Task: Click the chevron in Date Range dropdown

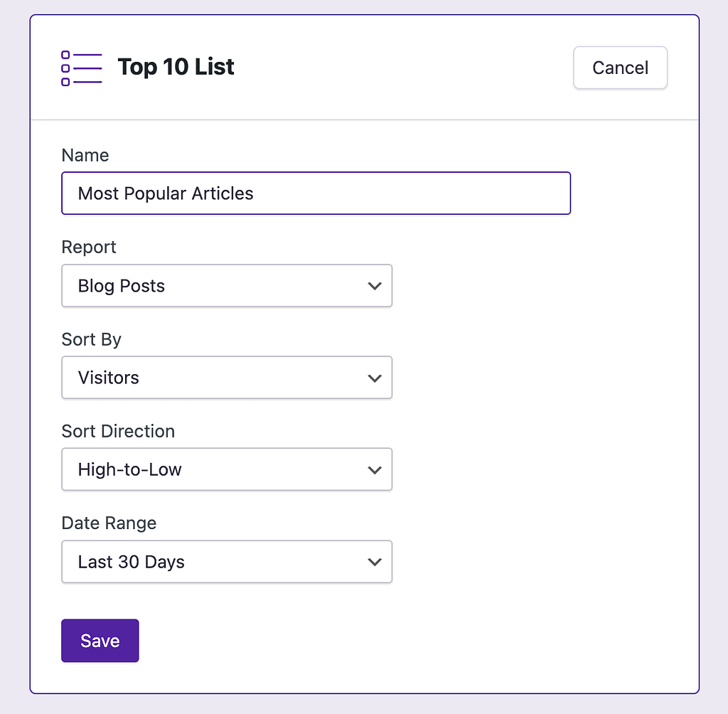Action: click(x=375, y=562)
